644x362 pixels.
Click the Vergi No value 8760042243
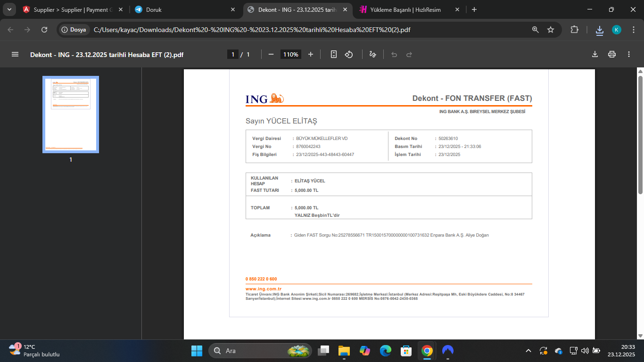(308, 147)
